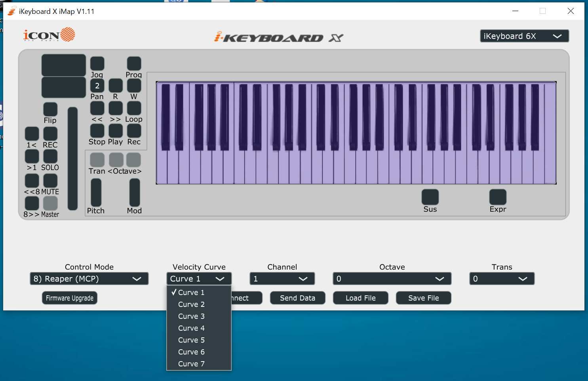Image resolution: width=588 pixels, height=381 pixels.
Task: Click the Flip button pad
Action: tap(50, 109)
